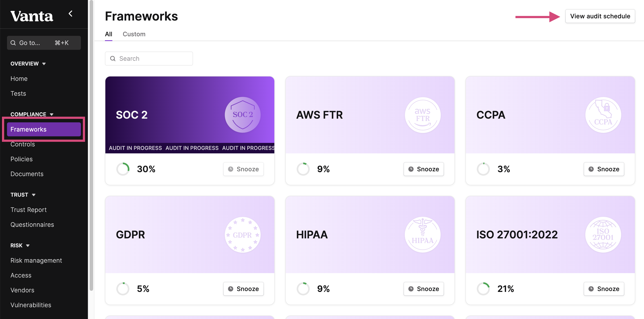Click the magnifier icon in frameworks search
The image size is (644, 319).
[x=113, y=59]
